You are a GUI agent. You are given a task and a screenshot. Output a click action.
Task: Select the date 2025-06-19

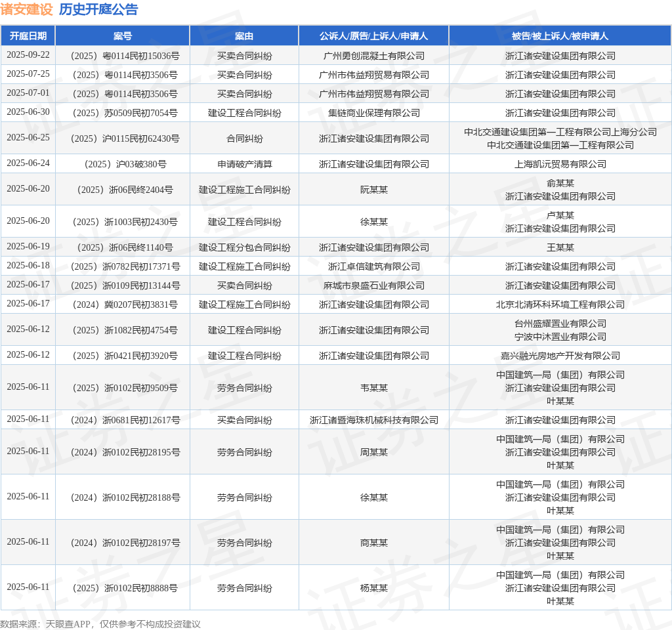[28, 247]
